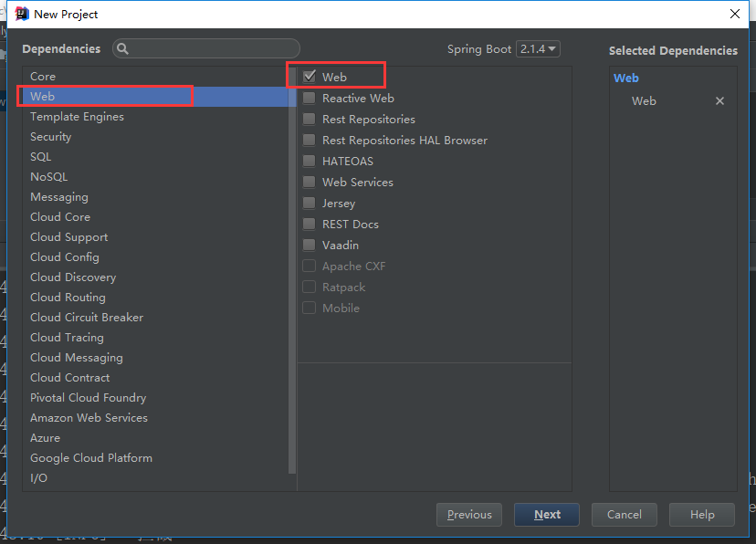This screenshot has height=544, width=756.
Task: Remove Web from Selected Dependencies
Action: pyautogui.click(x=719, y=100)
